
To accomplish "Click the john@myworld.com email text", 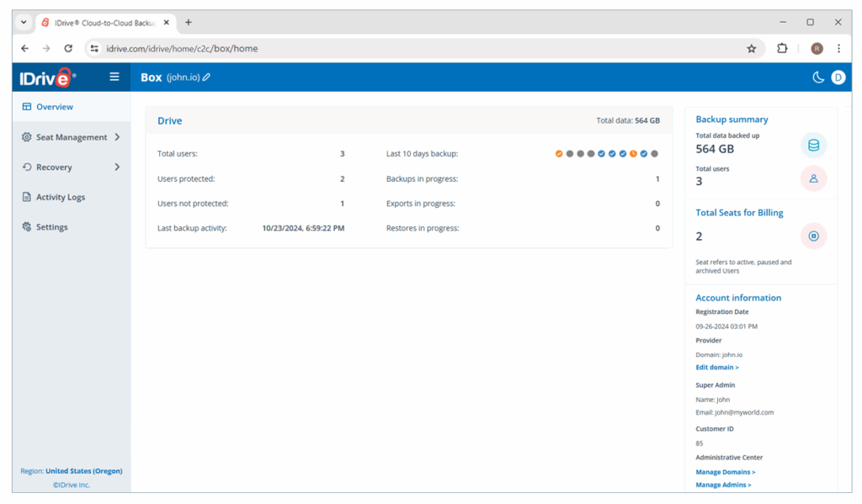I will click(744, 412).
